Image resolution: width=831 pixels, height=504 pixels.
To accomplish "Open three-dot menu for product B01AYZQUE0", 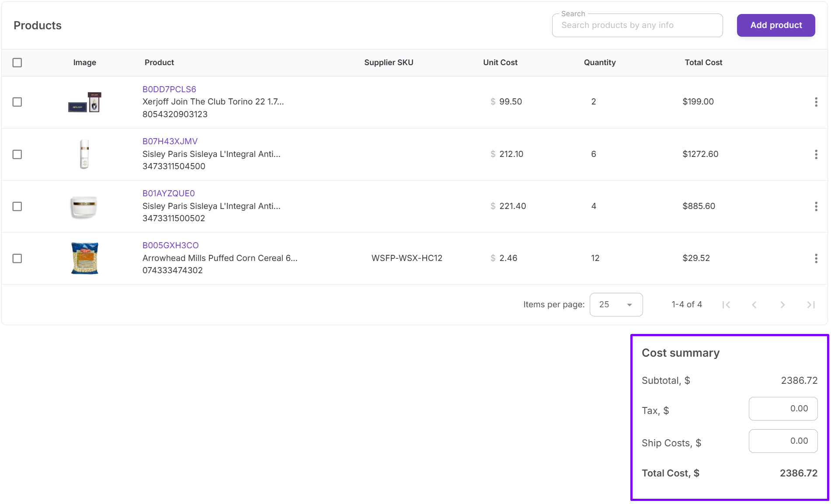I will click(816, 206).
